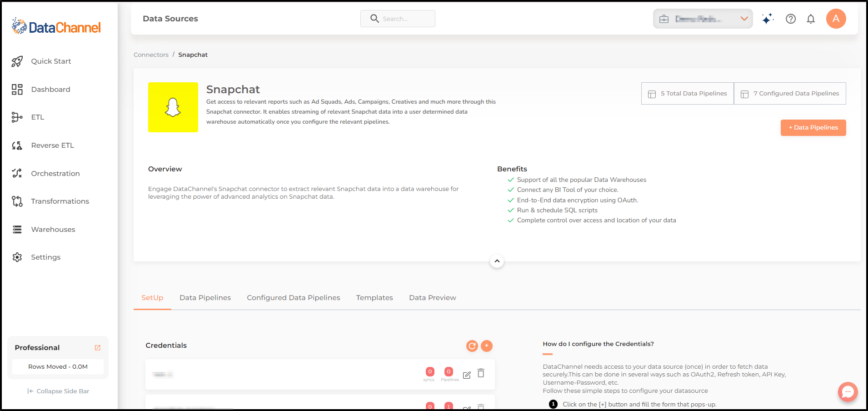This screenshot has height=411, width=868.
Task: Click the briefcase workspace icon
Action: click(x=664, y=19)
